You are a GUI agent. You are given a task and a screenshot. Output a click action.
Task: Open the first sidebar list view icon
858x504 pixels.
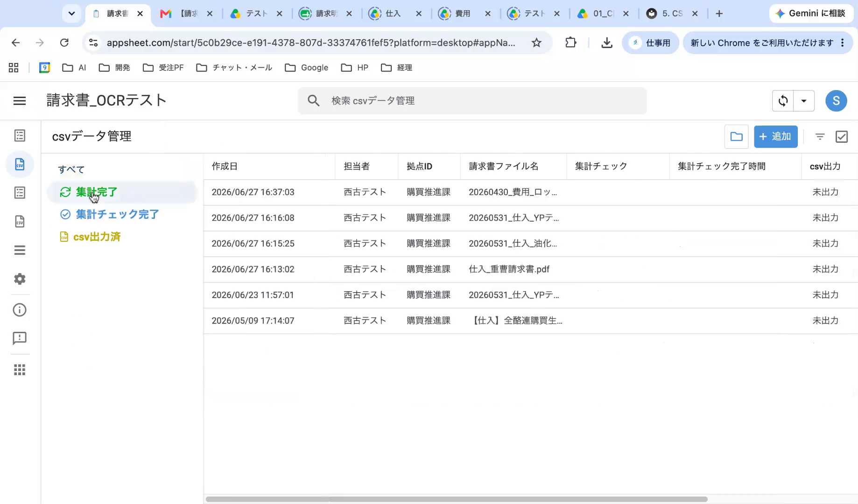pos(20,136)
